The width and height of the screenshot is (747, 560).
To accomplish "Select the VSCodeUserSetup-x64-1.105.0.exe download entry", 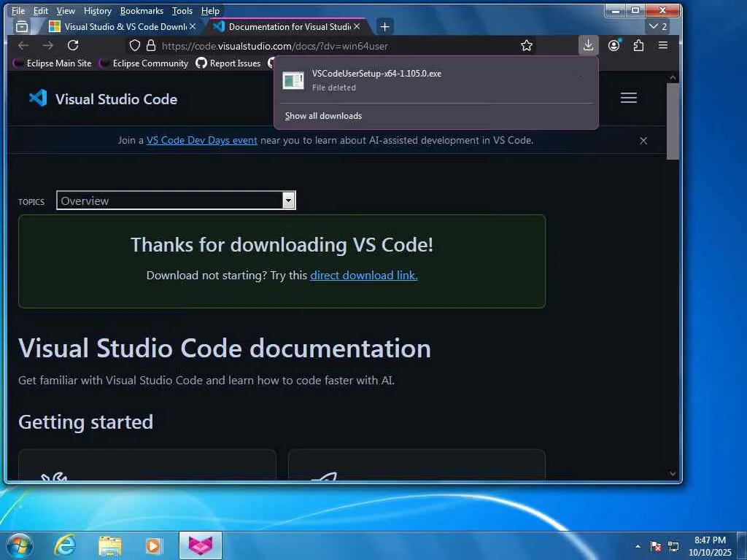I will (436, 80).
